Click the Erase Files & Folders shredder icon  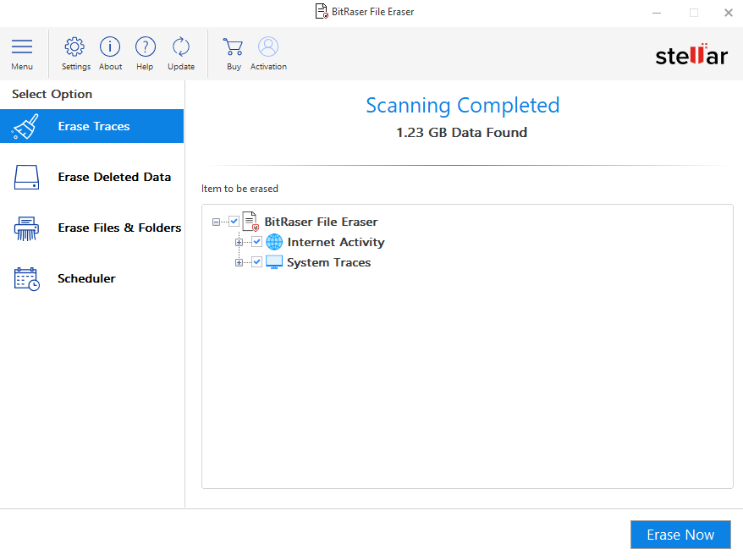[x=26, y=228]
